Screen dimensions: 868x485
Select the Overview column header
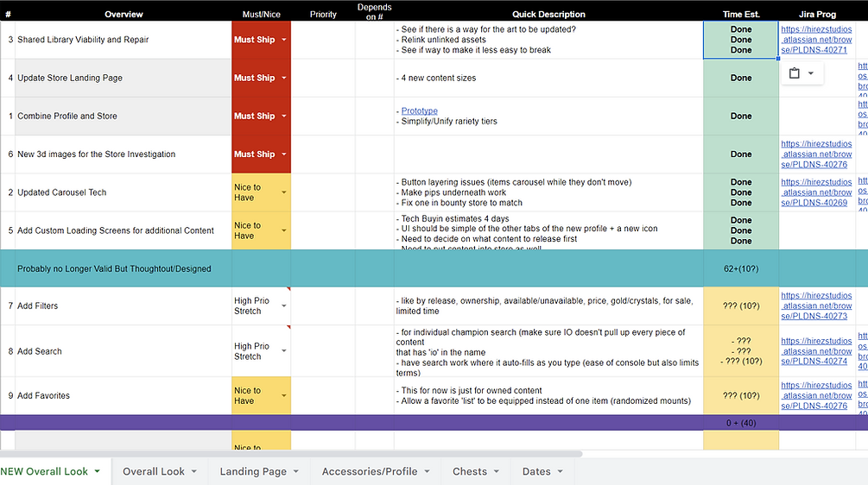(x=124, y=15)
